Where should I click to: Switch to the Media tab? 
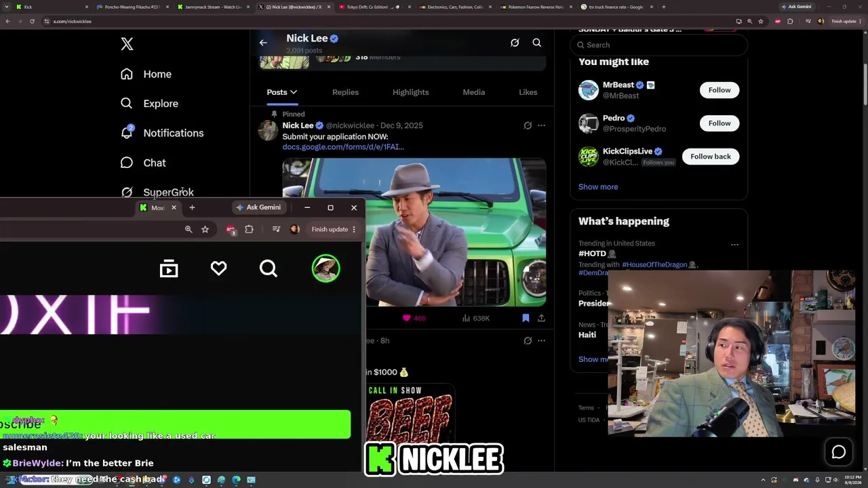coord(474,92)
